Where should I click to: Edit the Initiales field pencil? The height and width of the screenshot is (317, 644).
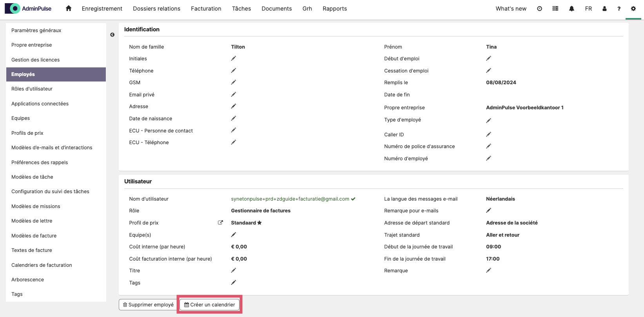[x=234, y=58]
